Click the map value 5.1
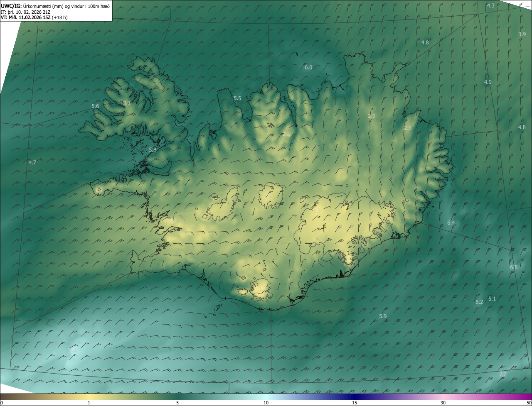This screenshot has width=532, height=406. (492, 298)
